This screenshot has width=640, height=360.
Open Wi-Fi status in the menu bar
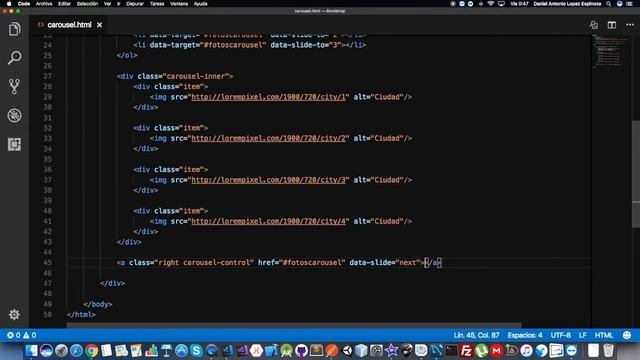click(x=491, y=4)
